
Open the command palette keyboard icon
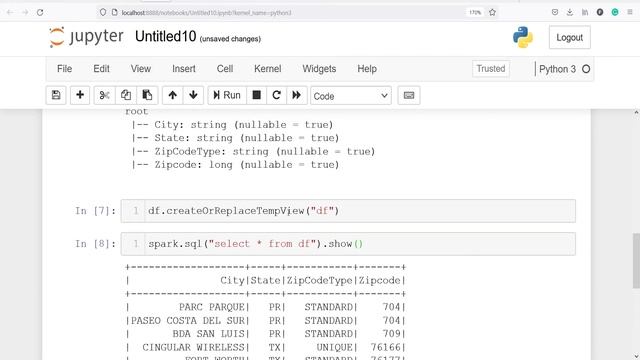tap(409, 96)
